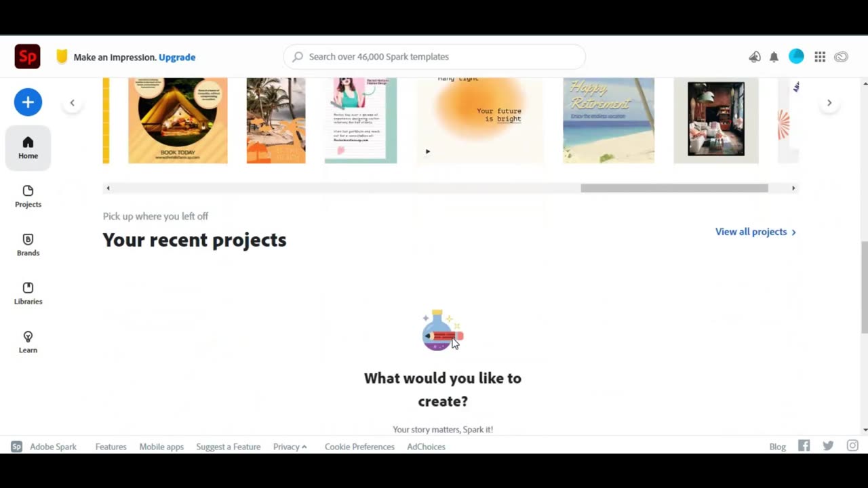Open the notifications bell

[x=774, y=57]
